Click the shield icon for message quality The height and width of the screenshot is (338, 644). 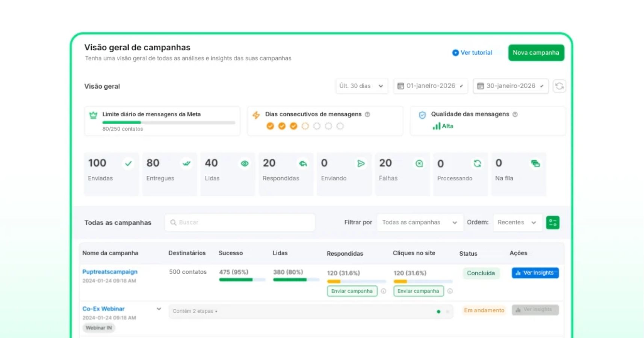pos(422,115)
